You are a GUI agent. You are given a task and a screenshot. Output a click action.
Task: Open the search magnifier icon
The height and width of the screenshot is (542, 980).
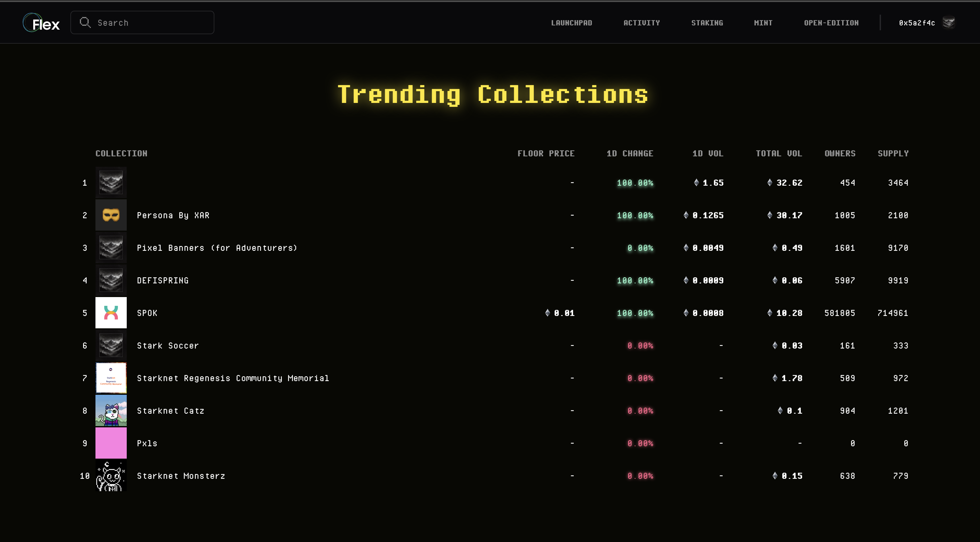(x=85, y=22)
